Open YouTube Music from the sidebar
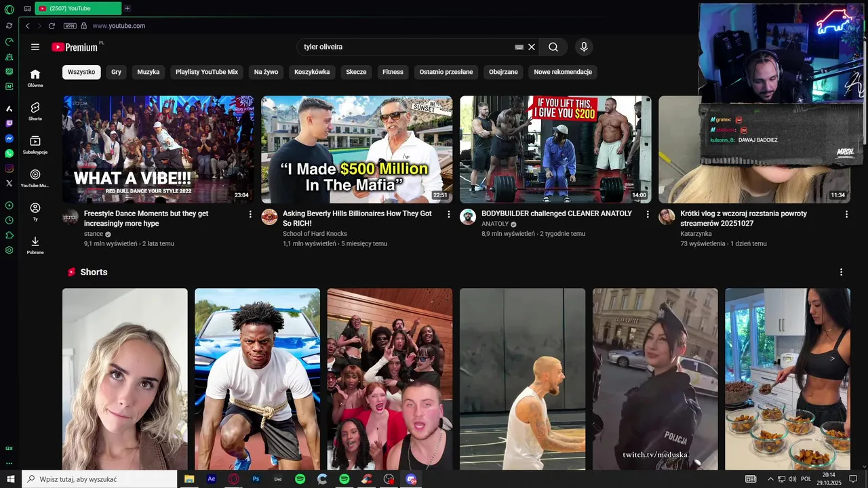Image resolution: width=868 pixels, height=488 pixels. (x=35, y=178)
